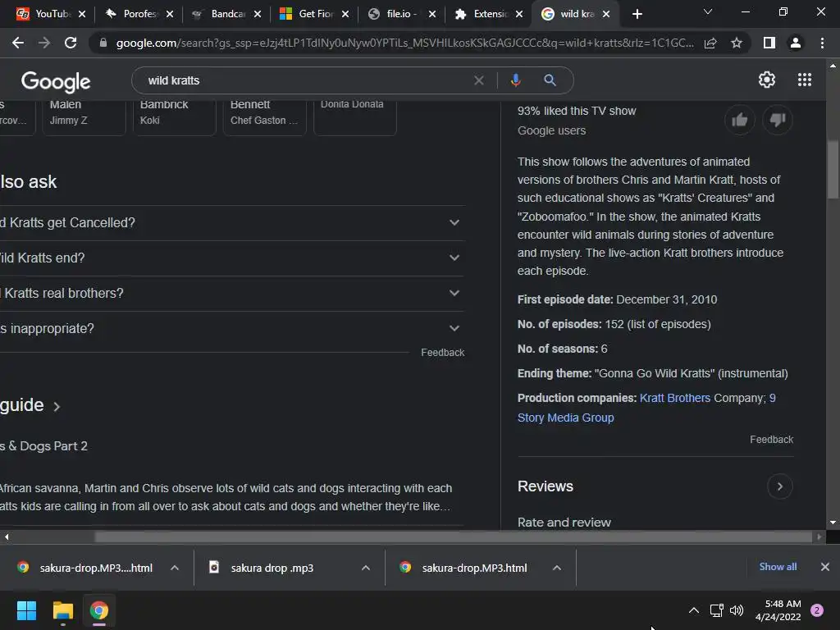840x630 pixels.
Task: Show hidden system tray icons
Action: (694, 610)
